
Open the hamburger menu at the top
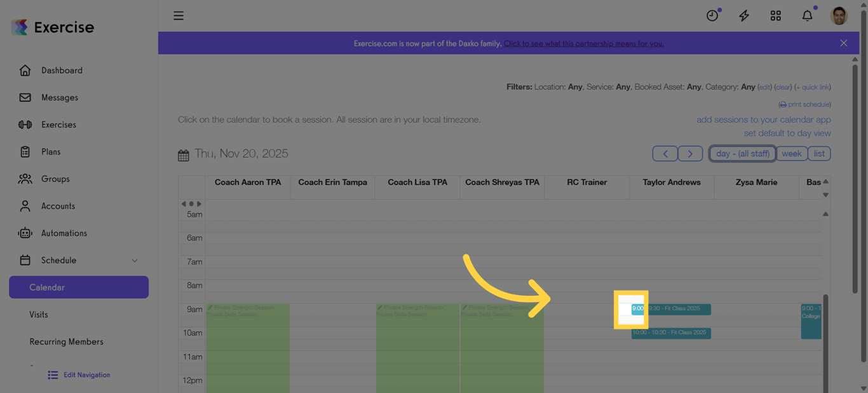point(179,15)
